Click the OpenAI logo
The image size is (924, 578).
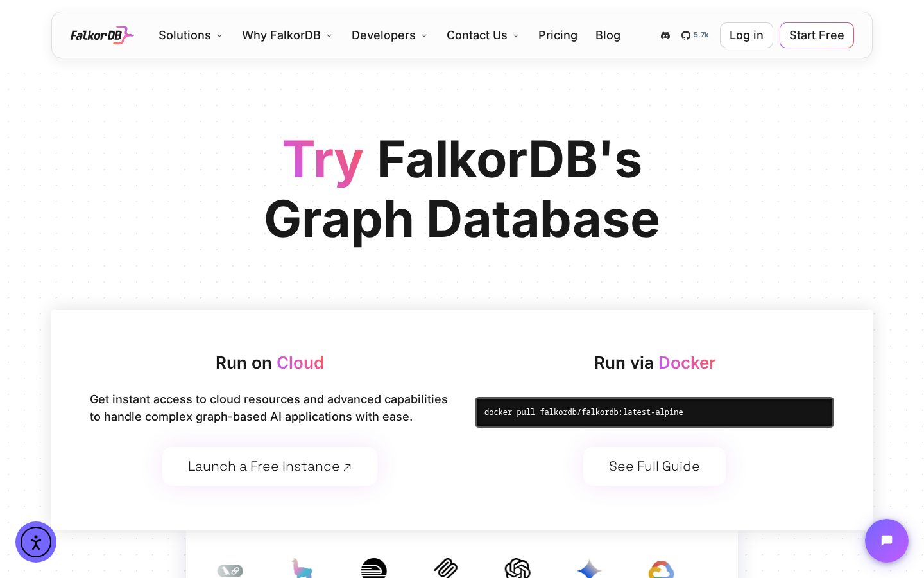517,569
